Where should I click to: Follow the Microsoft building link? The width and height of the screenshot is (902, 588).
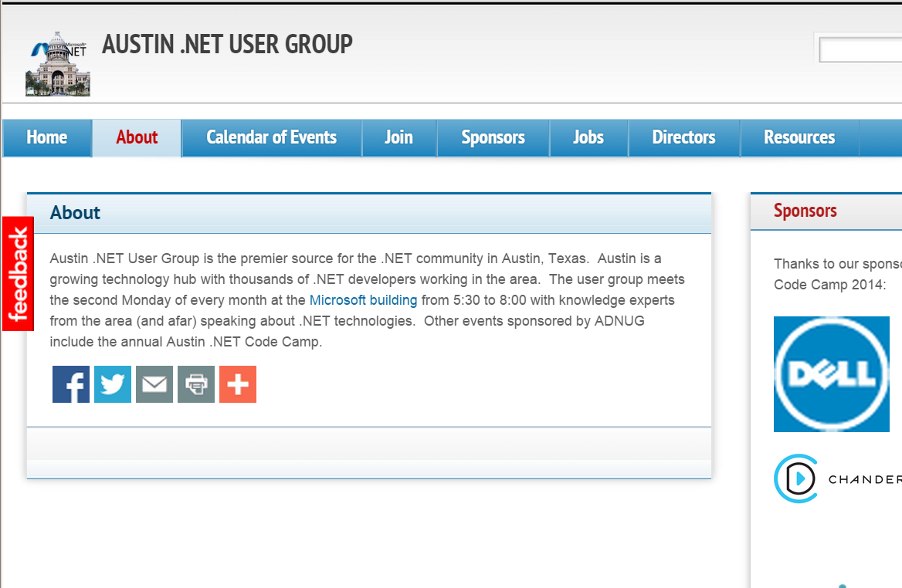click(364, 300)
